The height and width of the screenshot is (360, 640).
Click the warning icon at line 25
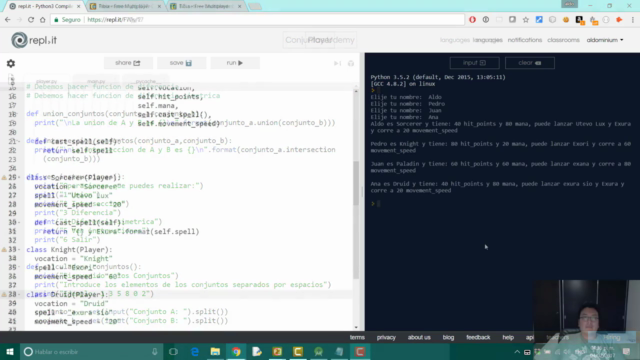click(x=4, y=178)
